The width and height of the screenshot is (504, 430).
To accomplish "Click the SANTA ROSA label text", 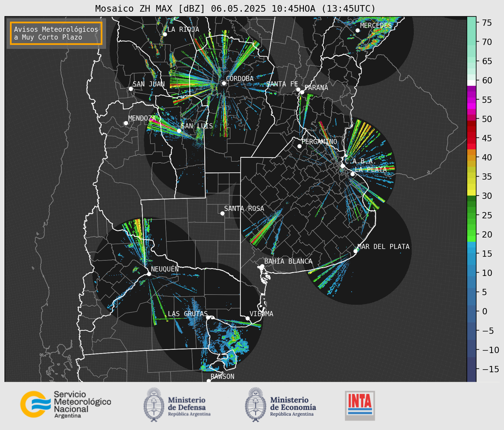I will [244, 208].
